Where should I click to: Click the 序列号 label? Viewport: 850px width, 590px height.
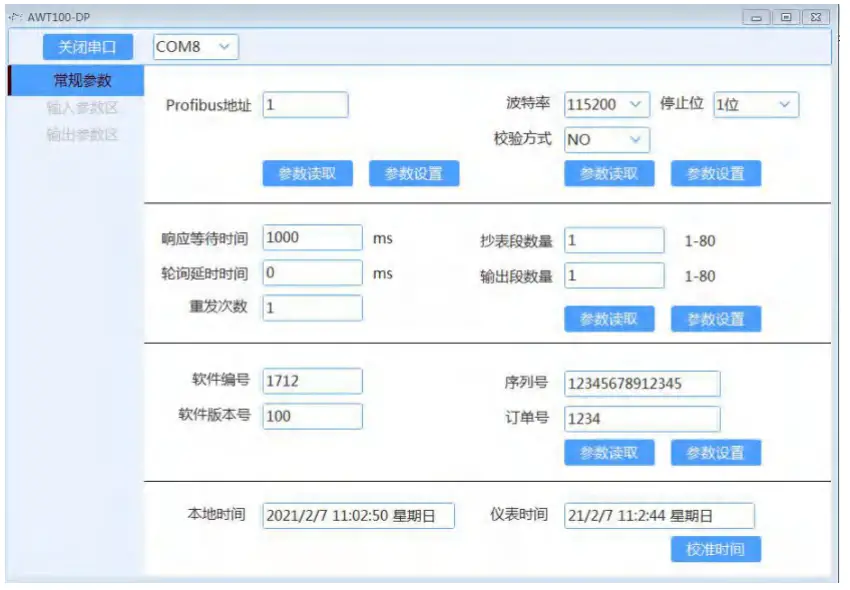tap(526, 382)
